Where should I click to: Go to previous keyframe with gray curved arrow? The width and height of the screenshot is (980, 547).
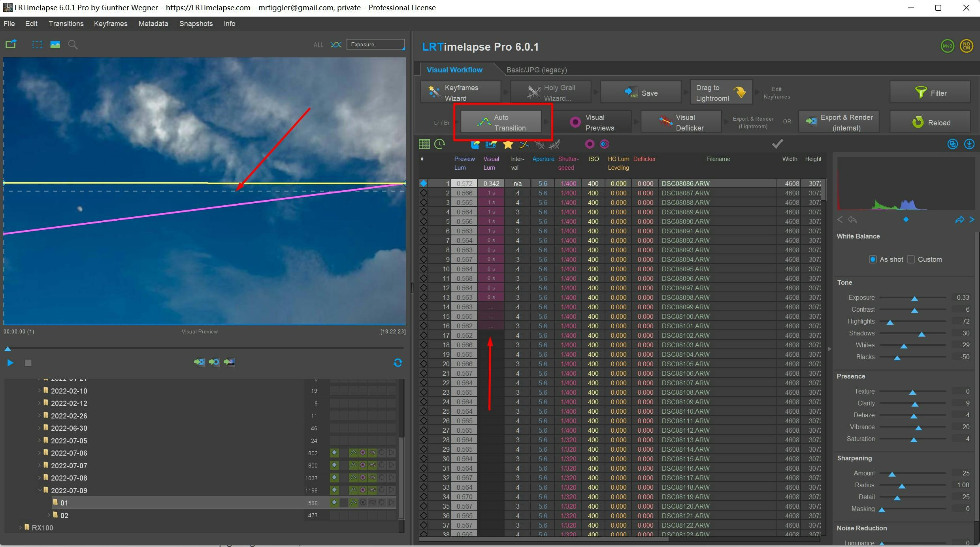coord(852,220)
